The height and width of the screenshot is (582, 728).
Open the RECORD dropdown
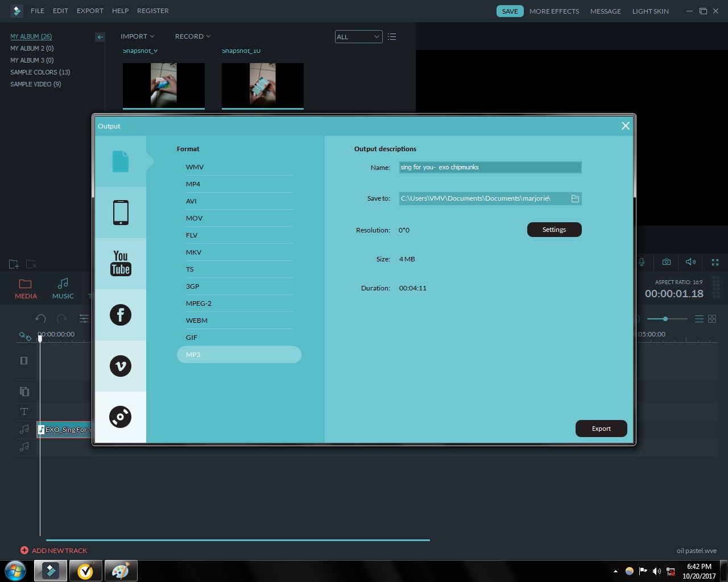coord(193,36)
